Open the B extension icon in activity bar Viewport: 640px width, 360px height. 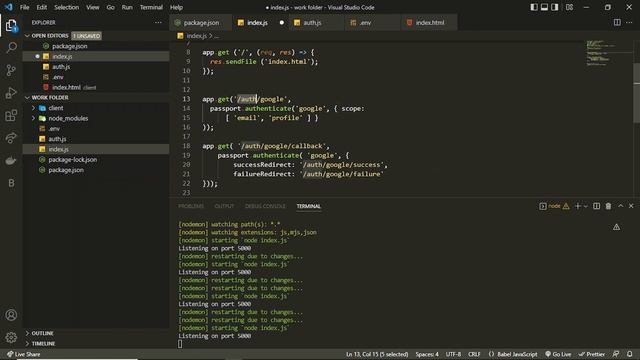11,183
